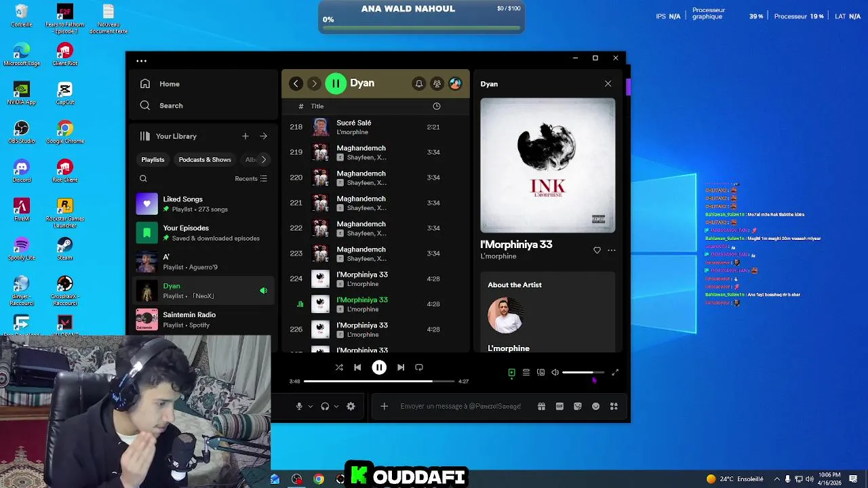
Task: Open the Recents sort dropdown
Action: (251, 179)
